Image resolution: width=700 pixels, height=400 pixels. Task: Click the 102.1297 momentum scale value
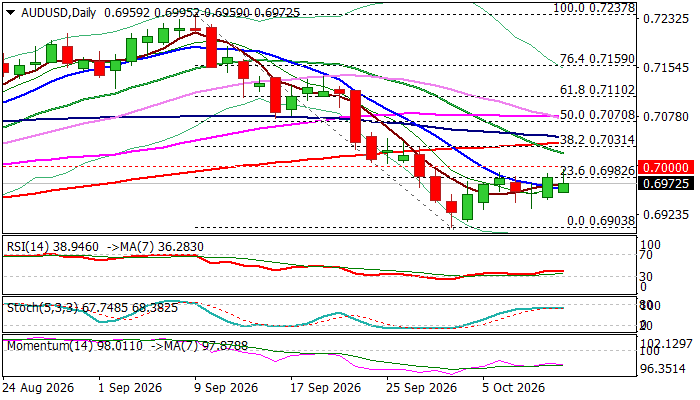tap(666, 344)
